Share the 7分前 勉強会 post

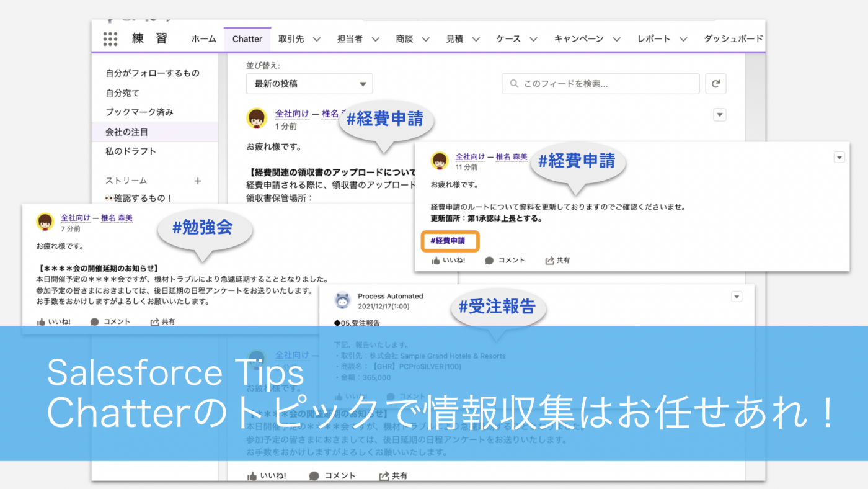(162, 321)
